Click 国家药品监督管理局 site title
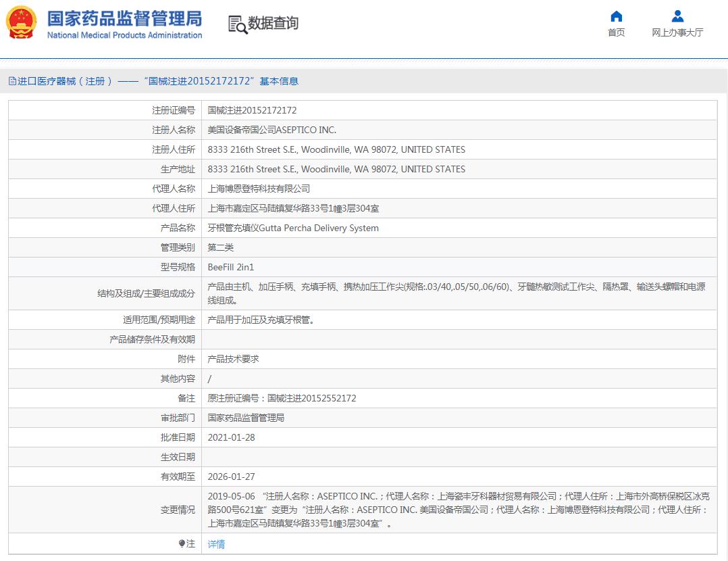The image size is (728, 561). tap(124, 19)
